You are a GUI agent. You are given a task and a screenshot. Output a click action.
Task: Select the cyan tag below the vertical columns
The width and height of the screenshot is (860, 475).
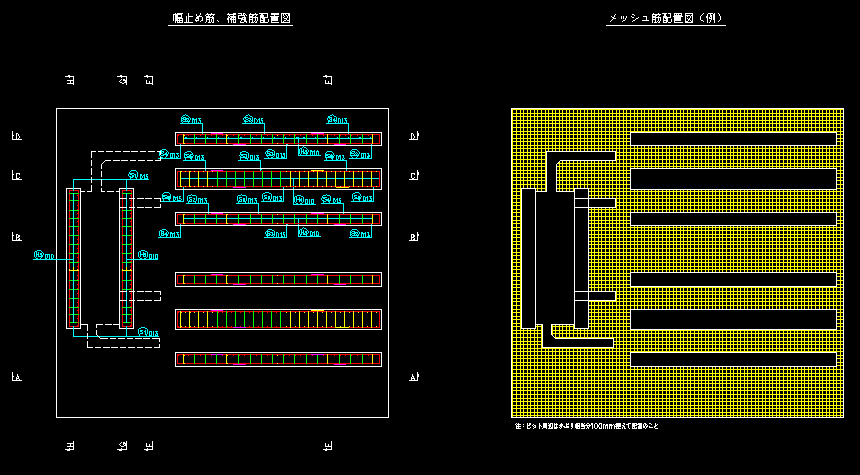(x=148, y=333)
